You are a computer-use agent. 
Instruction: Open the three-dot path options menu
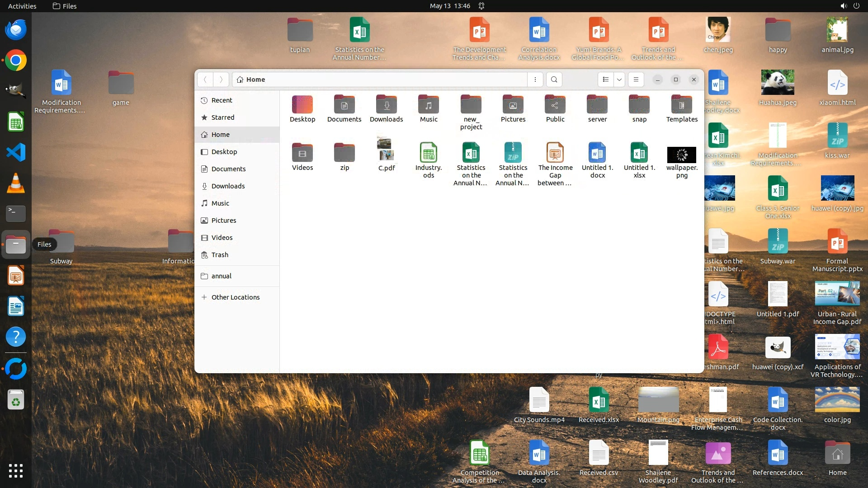tap(535, 80)
